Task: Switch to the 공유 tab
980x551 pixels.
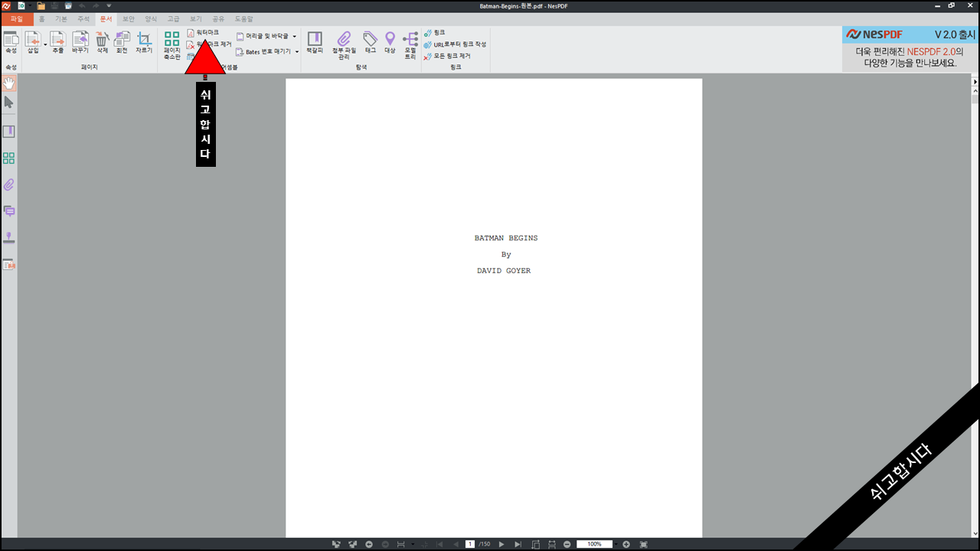Action: click(218, 18)
